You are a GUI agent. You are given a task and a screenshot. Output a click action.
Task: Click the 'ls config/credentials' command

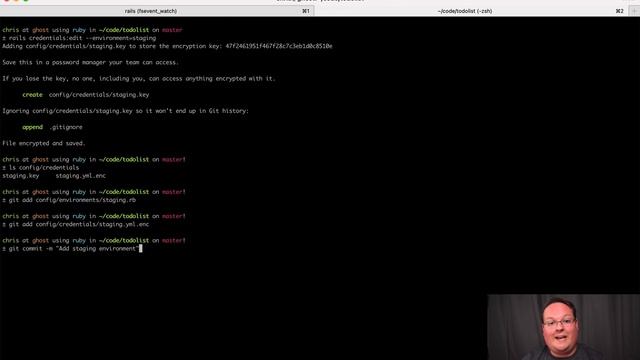(x=41, y=168)
